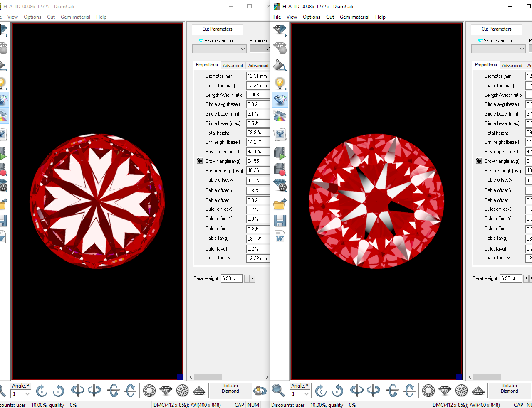Increase carat weight arrow in left window
Image resolution: width=532 pixels, height=408 pixels.
point(252,278)
